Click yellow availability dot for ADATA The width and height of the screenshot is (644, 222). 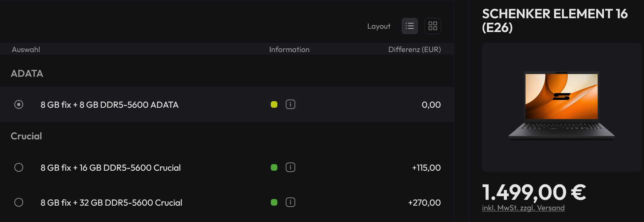point(274,104)
